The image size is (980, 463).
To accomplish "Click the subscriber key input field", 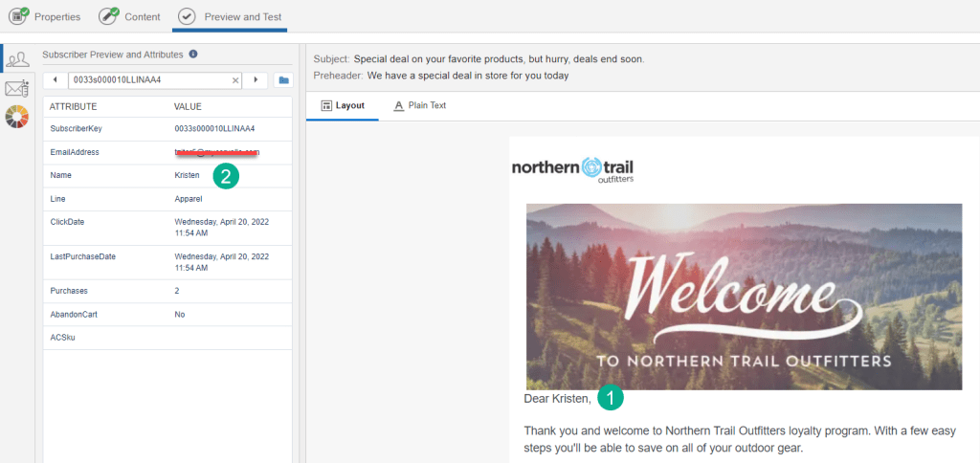I will tap(148, 80).
